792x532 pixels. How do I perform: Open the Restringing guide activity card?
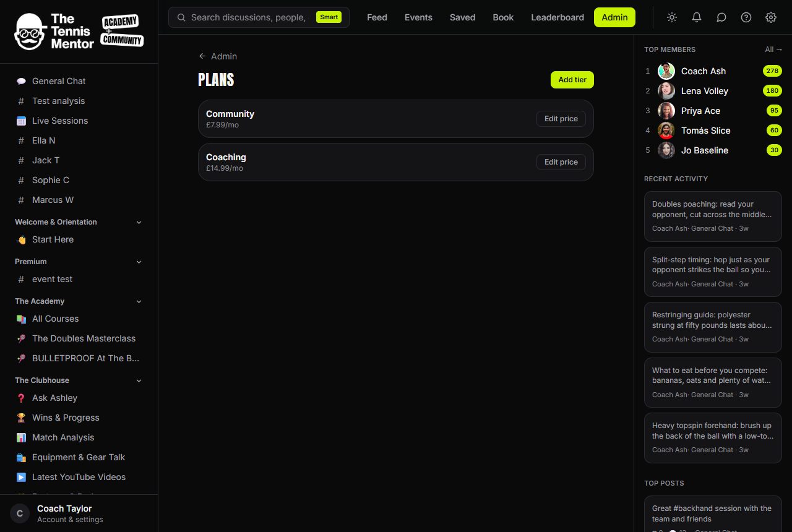pos(713,327)
